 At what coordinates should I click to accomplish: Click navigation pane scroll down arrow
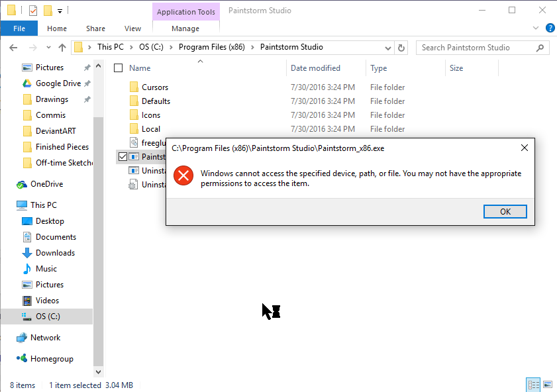point(99,371)
